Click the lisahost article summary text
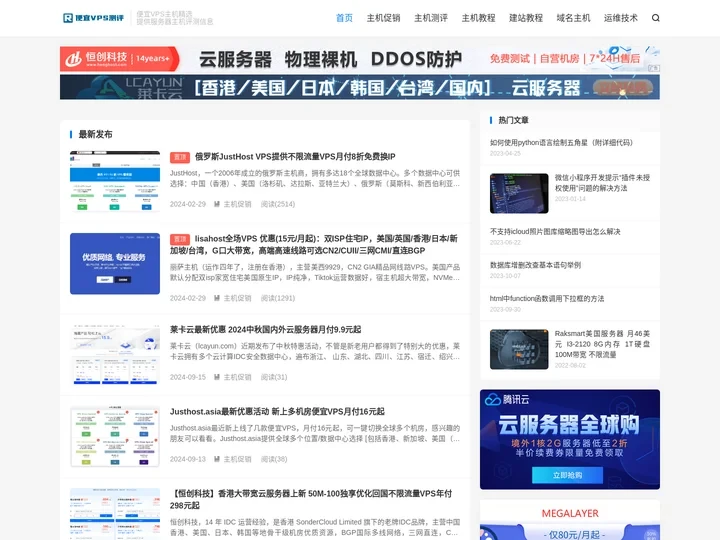This screenshot has width=720, height=540. 315,272
